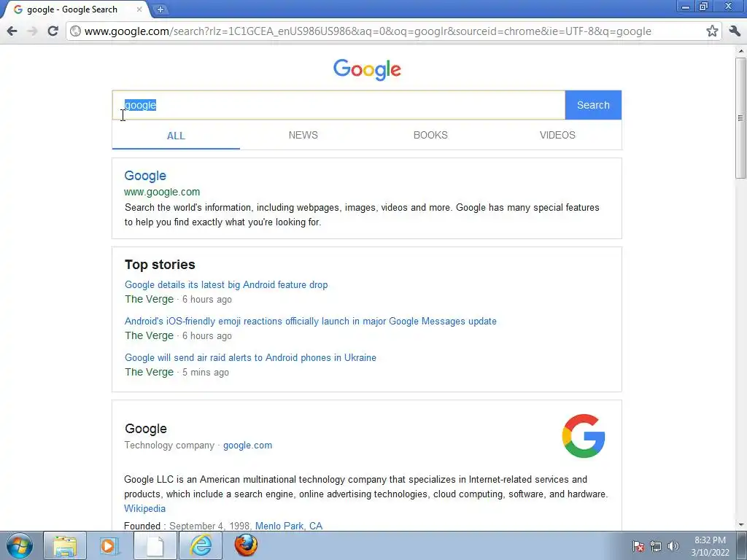Open story about iOS-friendly emoji reactions
747x560 pixels.
click(311, 322)
